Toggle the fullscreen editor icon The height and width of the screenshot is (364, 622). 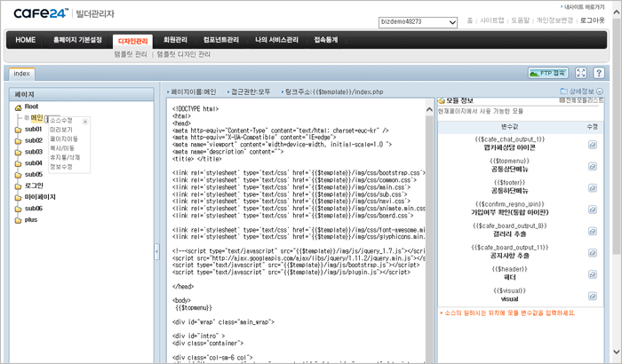click(x=581, y=73)
